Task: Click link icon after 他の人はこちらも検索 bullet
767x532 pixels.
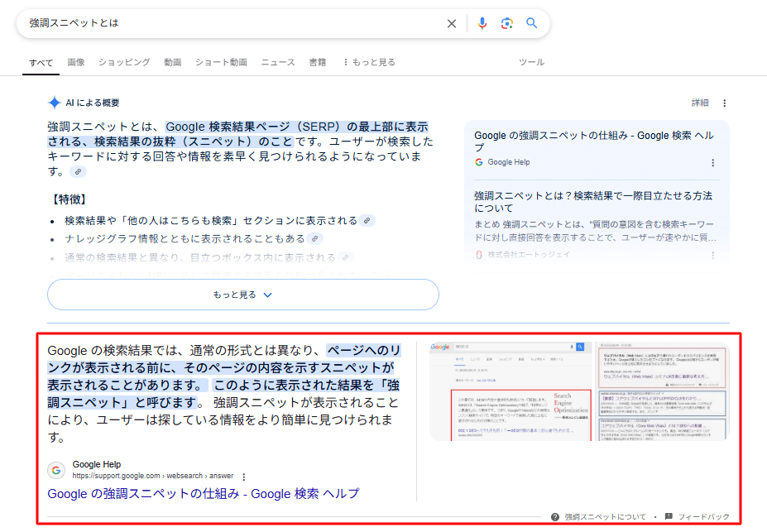Action: pos(367,221)
